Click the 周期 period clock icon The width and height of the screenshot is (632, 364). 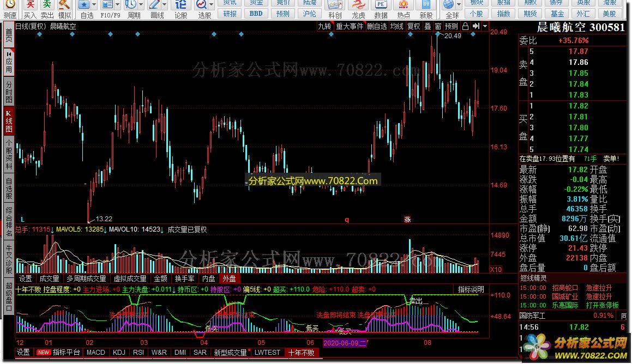coord(130,5)
